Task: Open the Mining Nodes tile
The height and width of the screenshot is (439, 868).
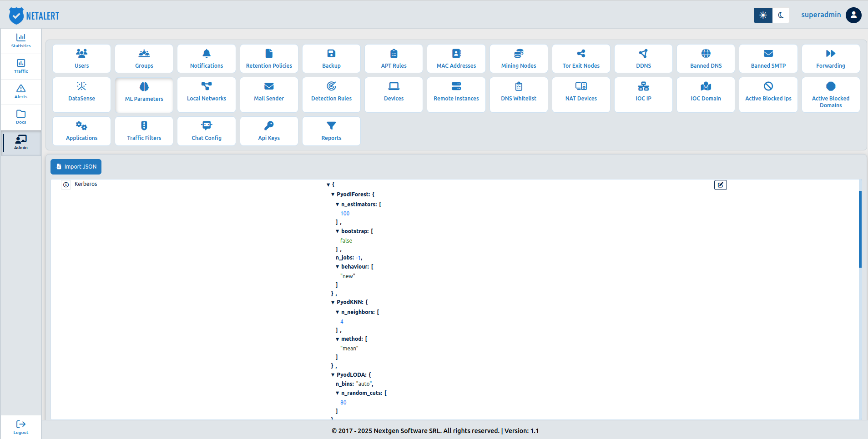Action: 519,59
